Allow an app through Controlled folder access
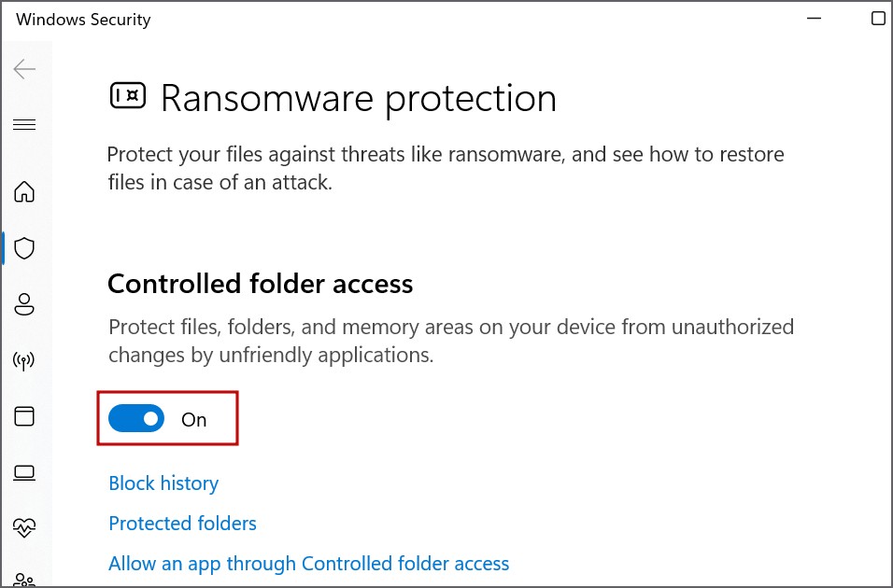 pos(308,564)
